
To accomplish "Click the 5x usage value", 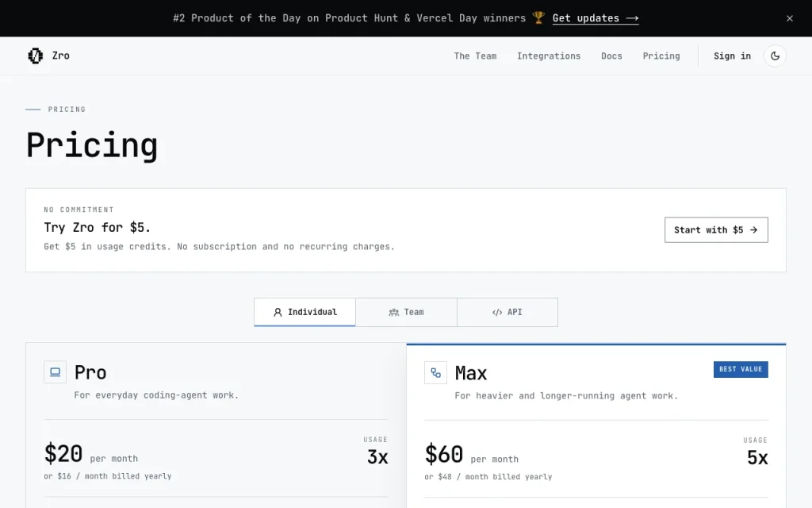I will click(x=757, y=458).
